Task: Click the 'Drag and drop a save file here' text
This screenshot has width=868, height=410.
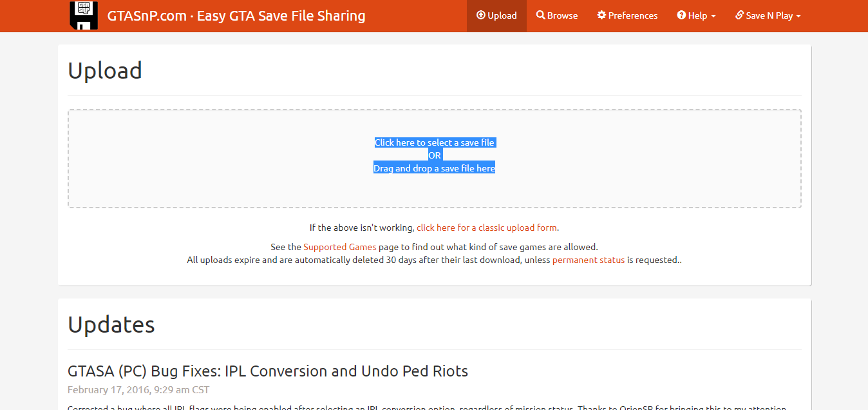Action: 435,168
